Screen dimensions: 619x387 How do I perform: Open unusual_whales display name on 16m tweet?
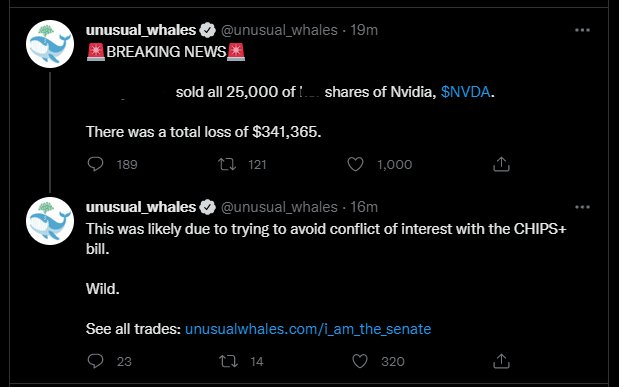click(141, 207)
